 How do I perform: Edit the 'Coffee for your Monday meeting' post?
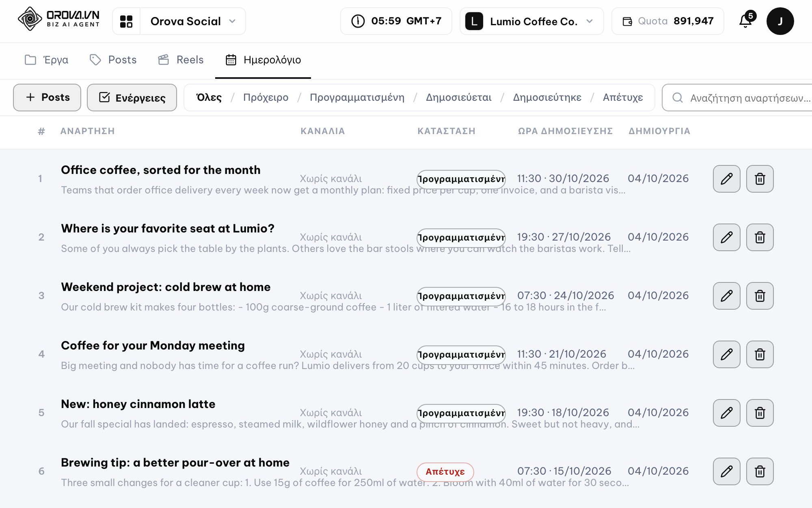727,354
